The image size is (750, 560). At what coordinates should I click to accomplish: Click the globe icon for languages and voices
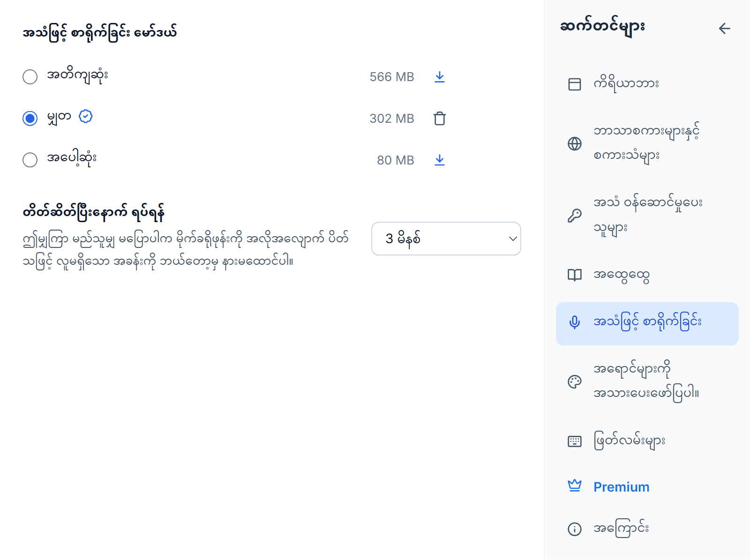click(574, 143)
